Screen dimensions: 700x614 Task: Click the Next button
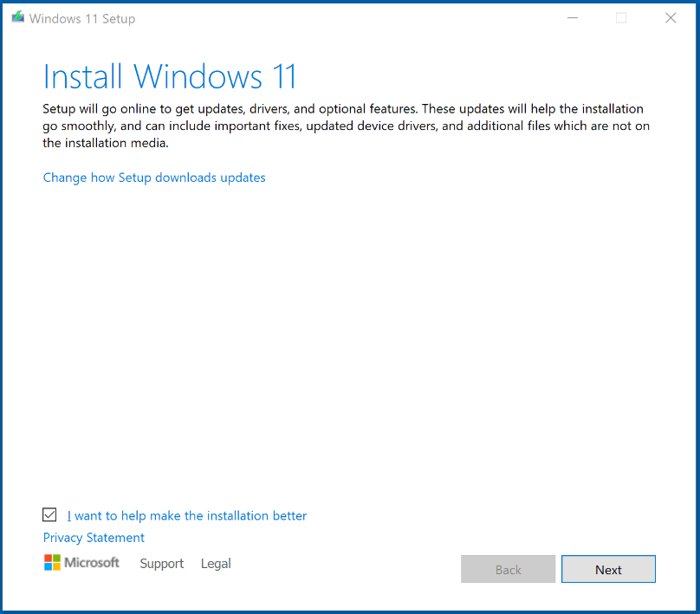(608, 569)
